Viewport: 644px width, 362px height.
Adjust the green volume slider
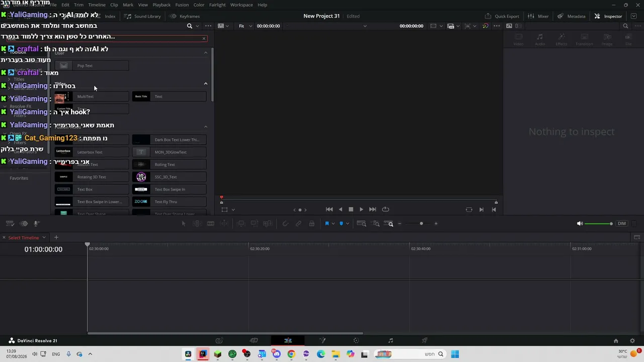[599, 224]
